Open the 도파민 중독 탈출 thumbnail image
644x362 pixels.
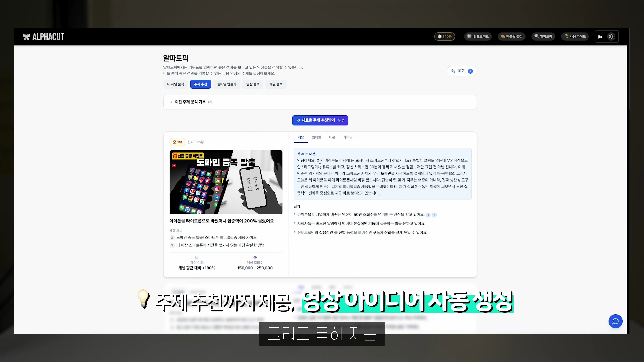point(226,182)
